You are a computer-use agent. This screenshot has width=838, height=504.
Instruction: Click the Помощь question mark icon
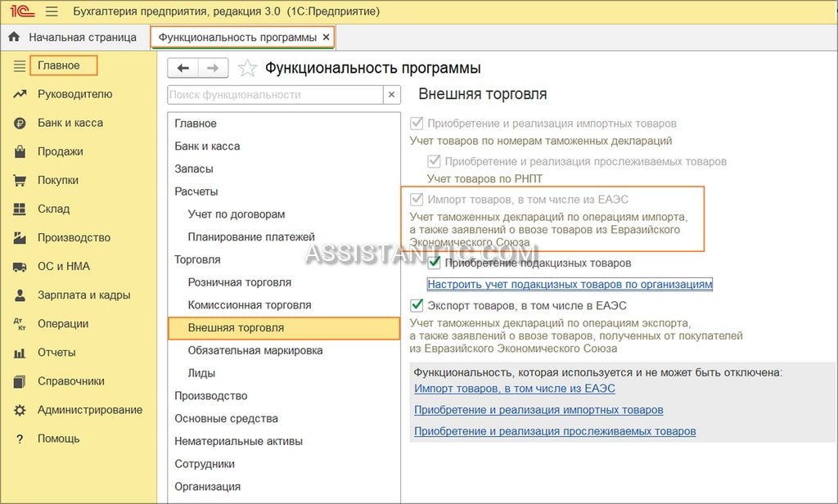(20, 439)
